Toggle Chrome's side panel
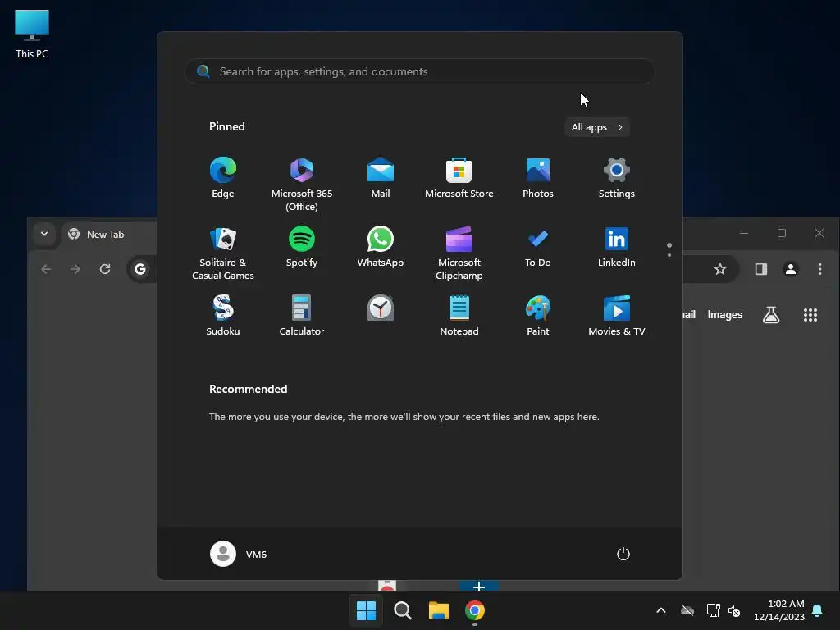 761,269
